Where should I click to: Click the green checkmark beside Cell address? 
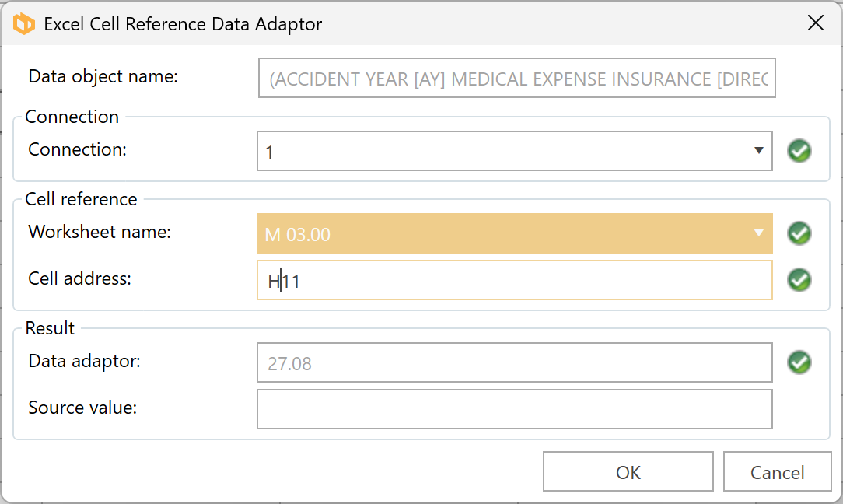pyautogui.click(x=799, y=280)
